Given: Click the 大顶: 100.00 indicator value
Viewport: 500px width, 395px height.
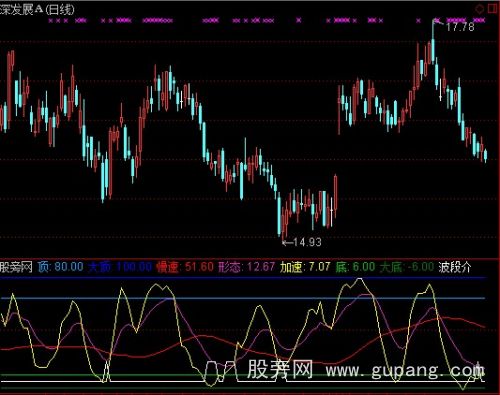Looking at the screenshot, I should tap(120, 267).
